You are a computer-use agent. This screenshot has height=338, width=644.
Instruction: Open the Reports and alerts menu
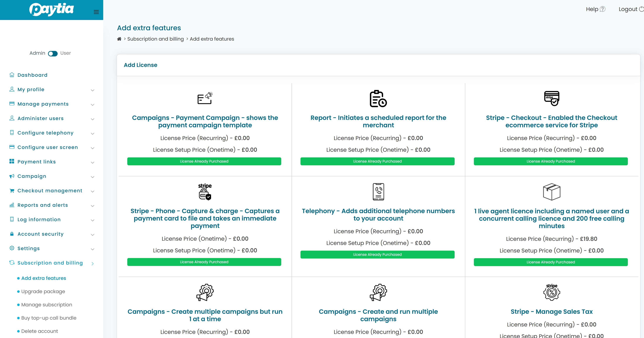click(42, 205)
